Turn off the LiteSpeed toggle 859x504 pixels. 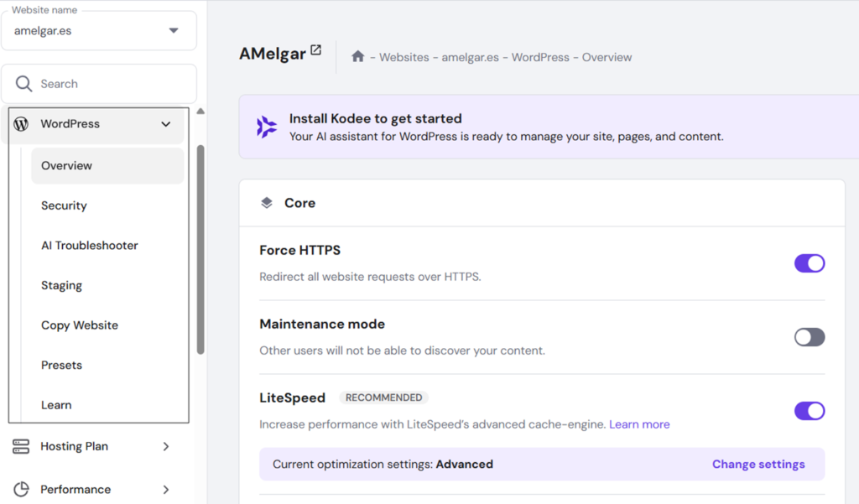[x=810, y=411]
